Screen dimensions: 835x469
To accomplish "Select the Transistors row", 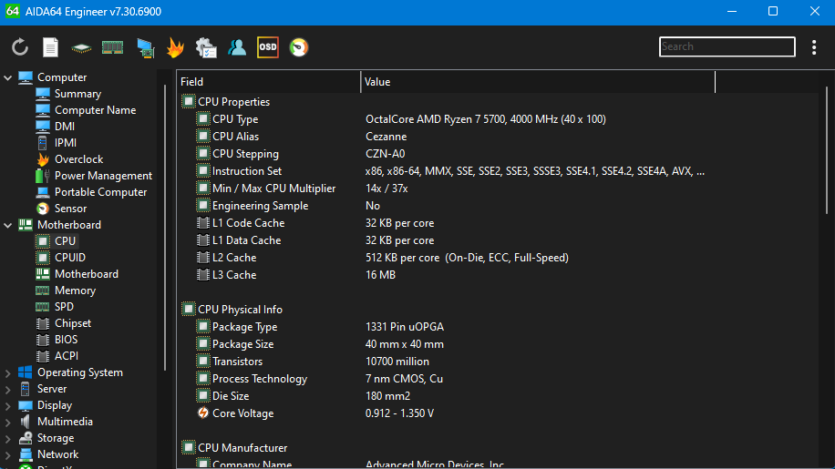I will [498, 361].
